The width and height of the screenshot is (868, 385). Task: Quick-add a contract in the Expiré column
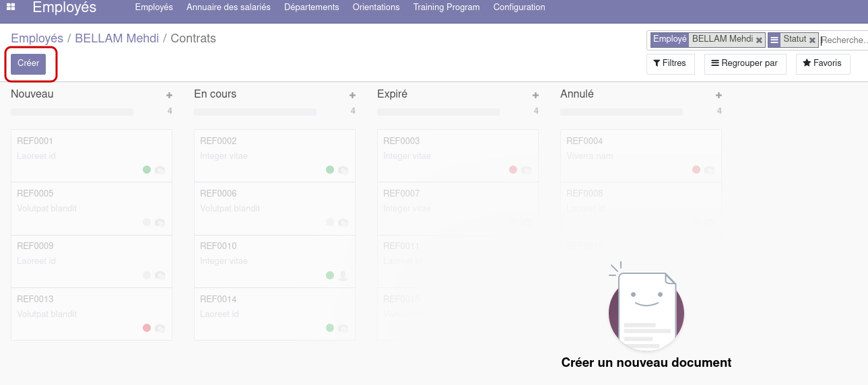[536, 96]
